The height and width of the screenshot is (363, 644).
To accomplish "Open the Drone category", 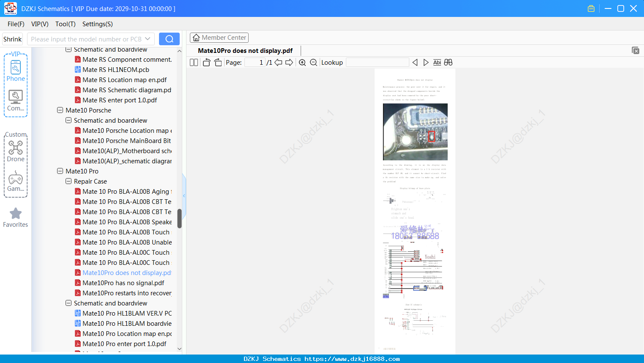I will (16, 151).
